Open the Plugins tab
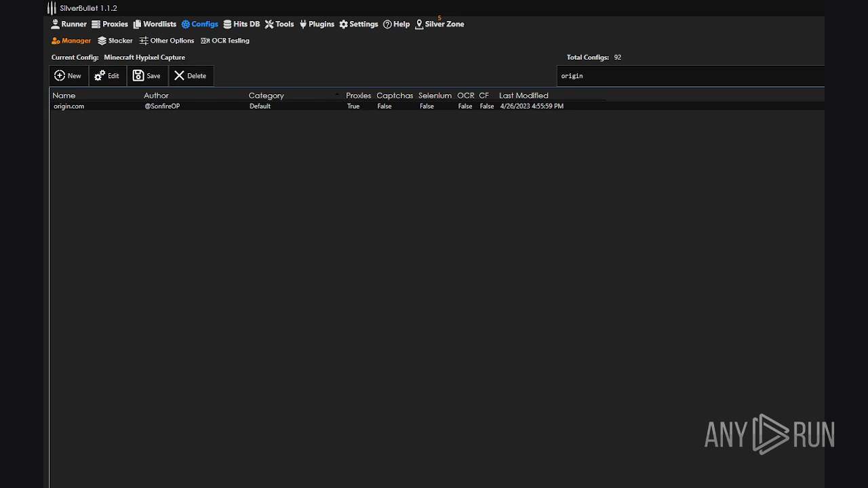The width and height of the screenshot is (868, 488). coord(317,24)
